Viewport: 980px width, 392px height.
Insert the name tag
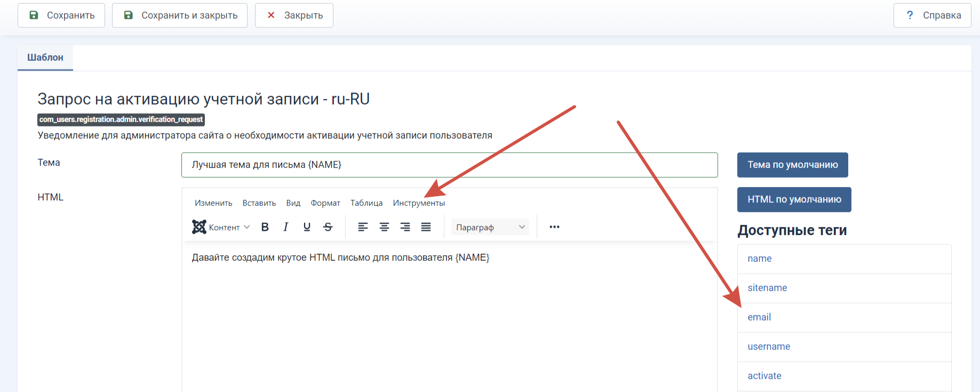(x=844, y=259)
